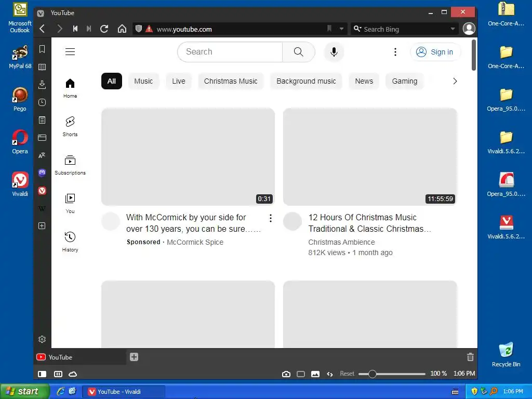The image size is (532, 399).
Task: Open the 12 Hours Of Christmas Music thumbnail
Action: [370, 157]
